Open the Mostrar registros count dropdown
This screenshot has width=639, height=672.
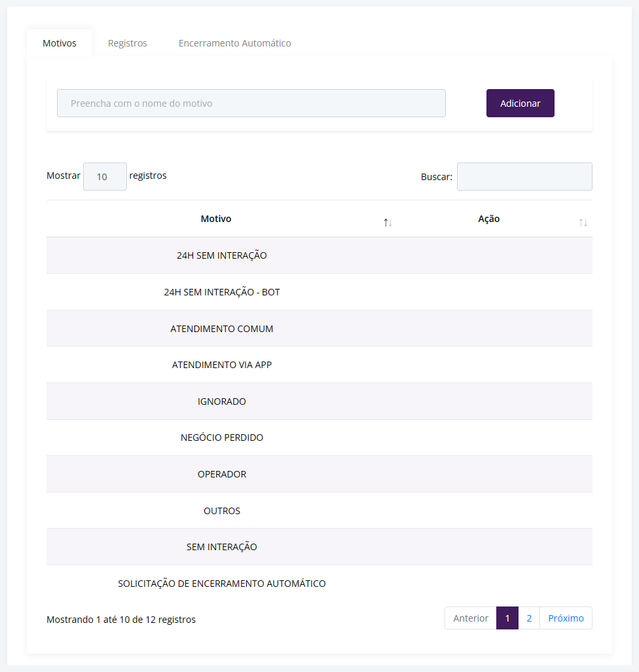[105, 177]
